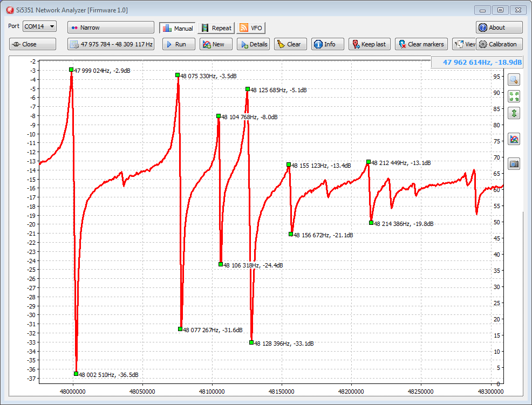Screen dimensions: 532x405
Task: Toggle Repeat sweep mode
Action: pos(216,28)
